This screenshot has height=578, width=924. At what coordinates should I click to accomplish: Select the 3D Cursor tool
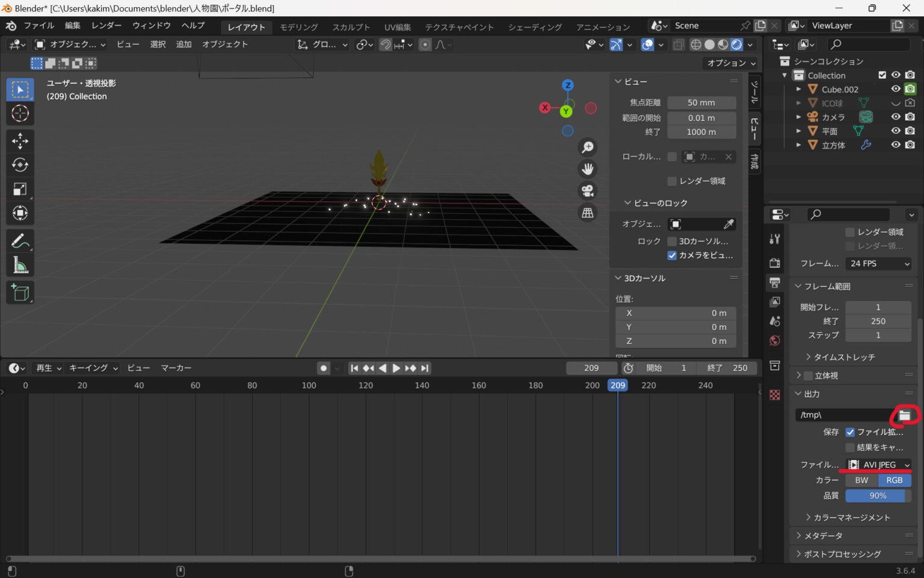point(20,113)
